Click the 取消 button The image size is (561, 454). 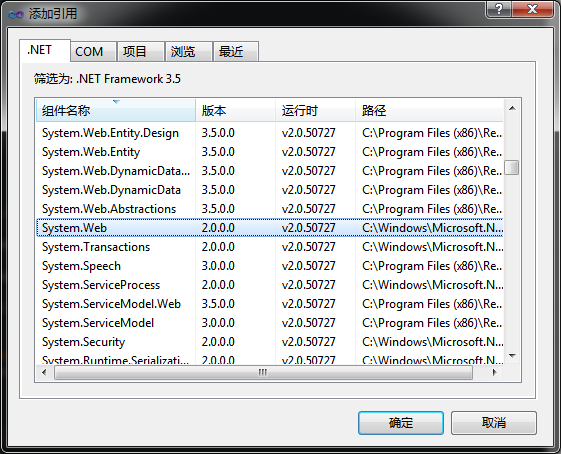pyautogui.click(x=494, y=423)
